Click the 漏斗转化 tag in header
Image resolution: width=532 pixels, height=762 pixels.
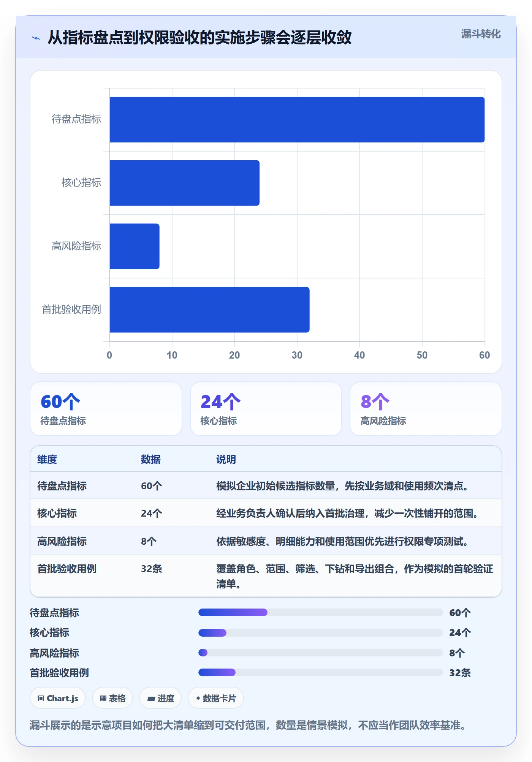(481, 34)
